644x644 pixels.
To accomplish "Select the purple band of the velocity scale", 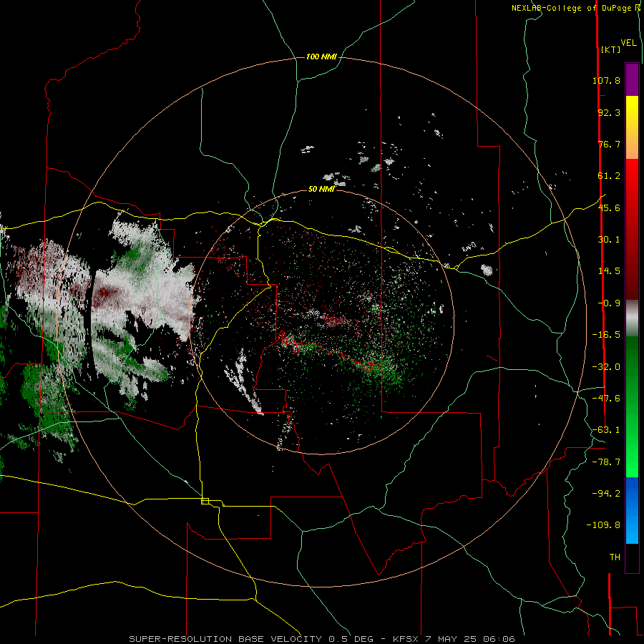I will pyautogui.click(x=632, y=79).
